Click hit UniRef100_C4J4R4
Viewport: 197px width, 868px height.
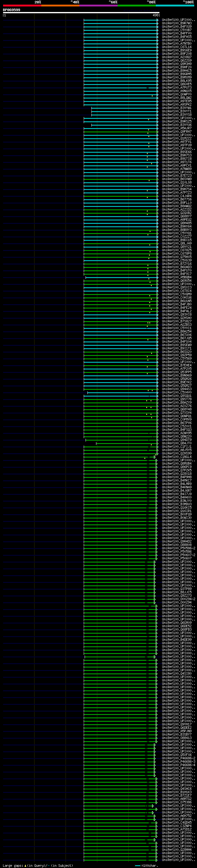click(x=177, y=196)
